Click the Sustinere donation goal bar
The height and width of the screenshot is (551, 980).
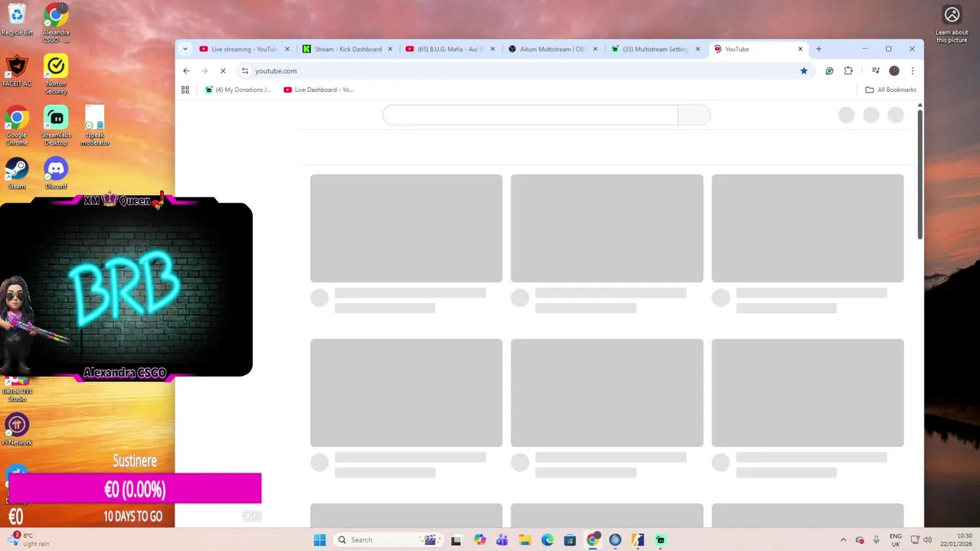click(135, 488)
